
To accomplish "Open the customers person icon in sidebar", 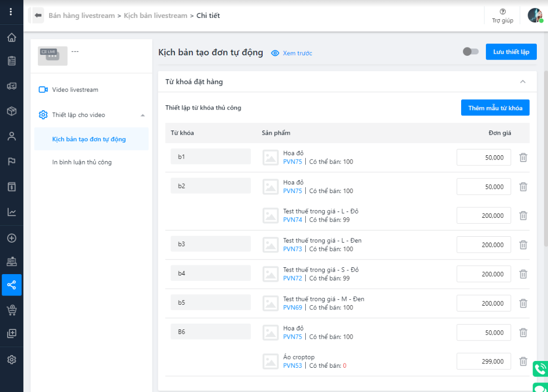I will point(12,136).
